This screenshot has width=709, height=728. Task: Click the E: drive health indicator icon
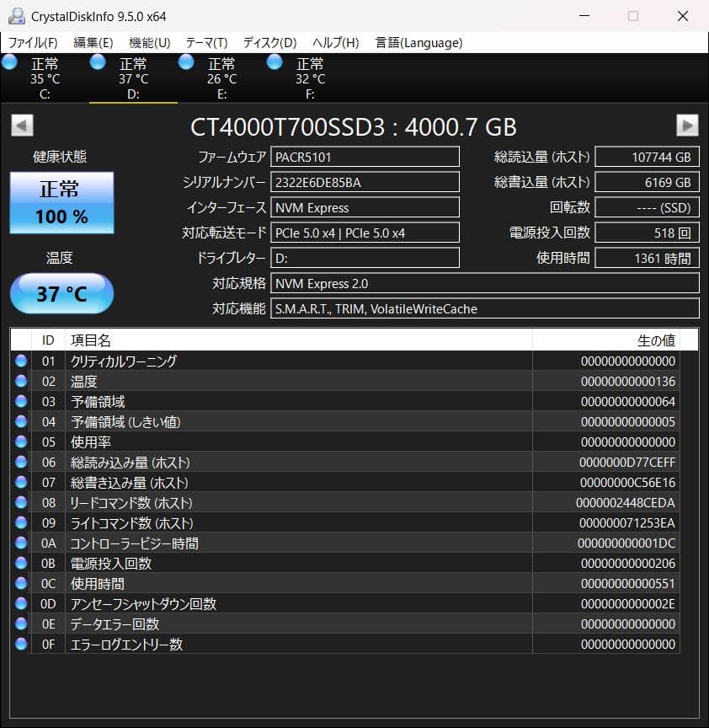point(186,62)
